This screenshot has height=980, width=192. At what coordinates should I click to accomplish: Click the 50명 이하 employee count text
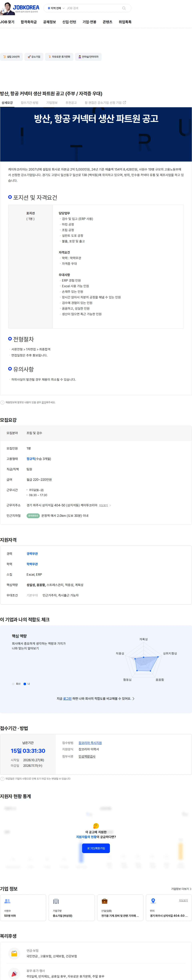click(x=10, y=916)
